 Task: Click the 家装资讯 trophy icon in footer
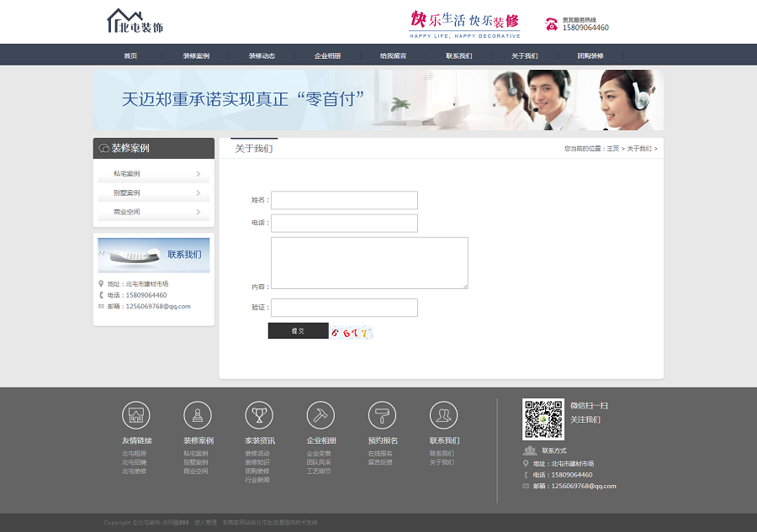tap(259, 415)
